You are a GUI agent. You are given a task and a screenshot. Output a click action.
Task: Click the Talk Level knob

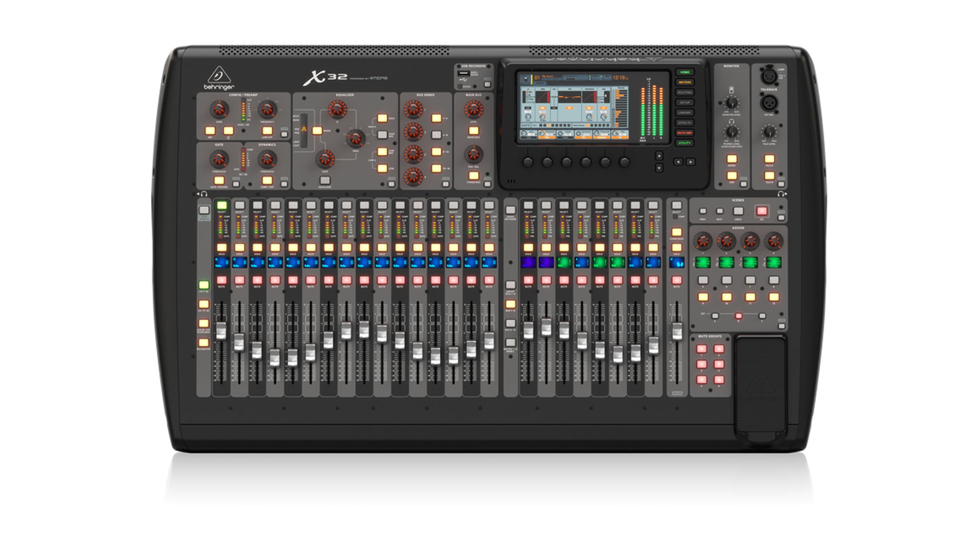[769, 132]
